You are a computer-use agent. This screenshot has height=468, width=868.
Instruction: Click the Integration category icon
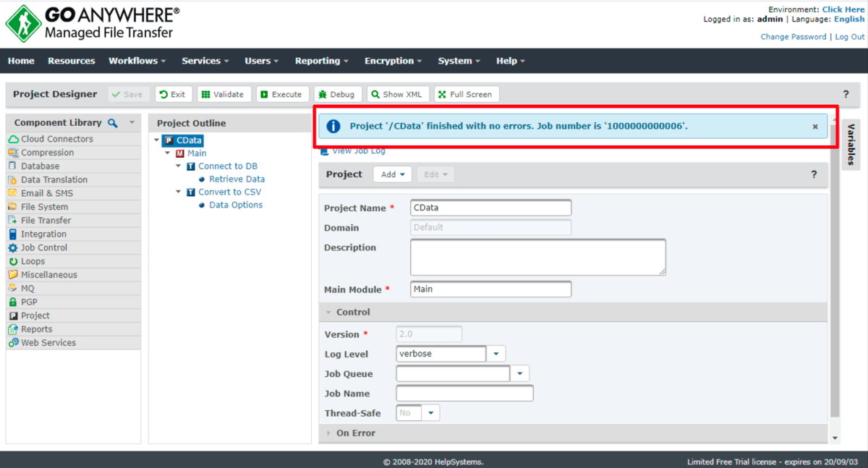(13, 234)
